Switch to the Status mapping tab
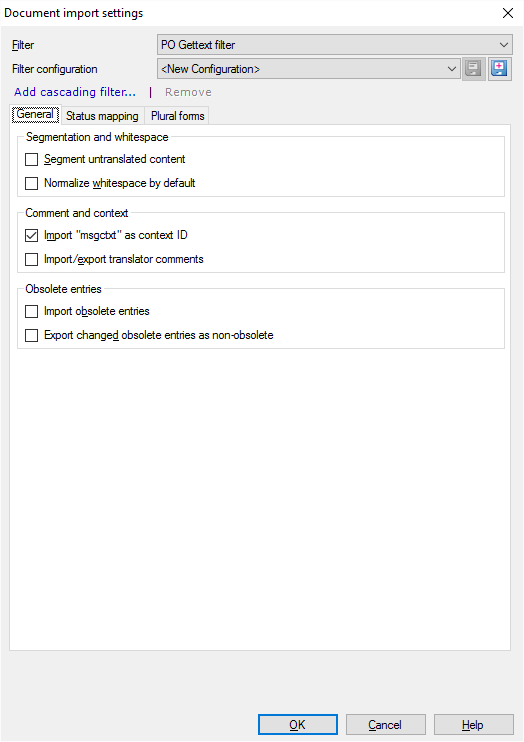Viewport: 524px width, 742px height. coord(102,116)
